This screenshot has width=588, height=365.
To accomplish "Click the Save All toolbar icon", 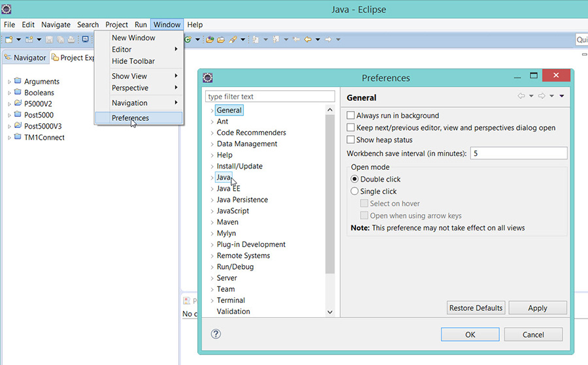I will [x=60, y=39].
